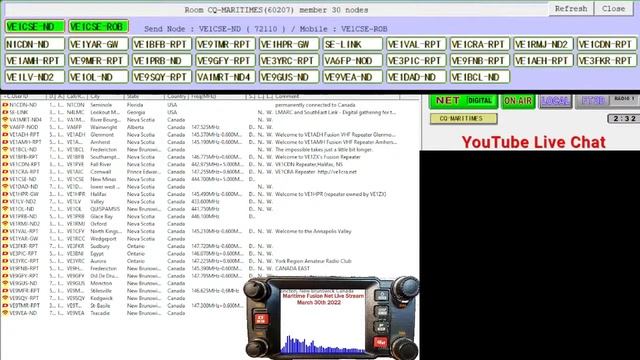
Task: Select green VE1CSE-ND node button
Action: pyautogui.click(x=35, y=27)
